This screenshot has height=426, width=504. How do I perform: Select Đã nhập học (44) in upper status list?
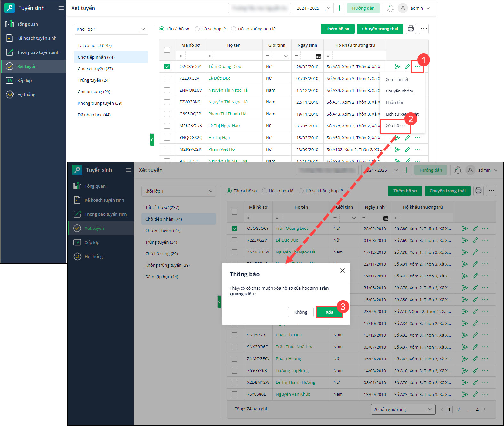click(94, 115)
